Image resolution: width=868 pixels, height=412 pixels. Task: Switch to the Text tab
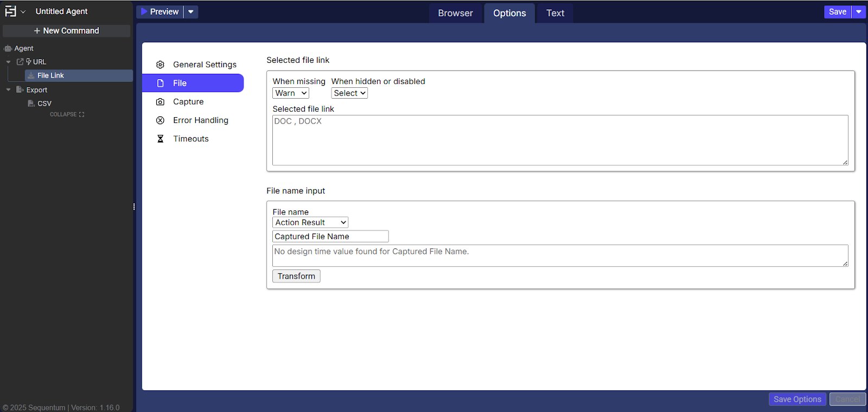click(x=555, y=13)
